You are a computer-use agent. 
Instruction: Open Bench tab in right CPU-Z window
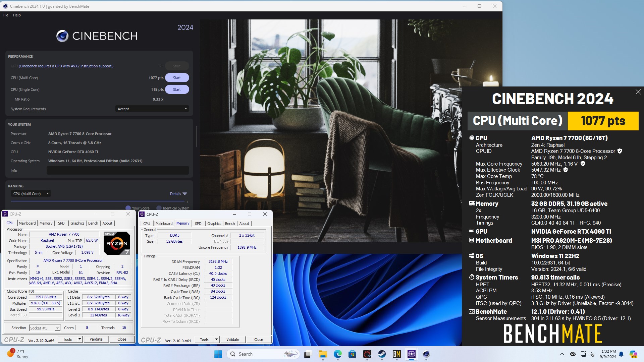230,224
